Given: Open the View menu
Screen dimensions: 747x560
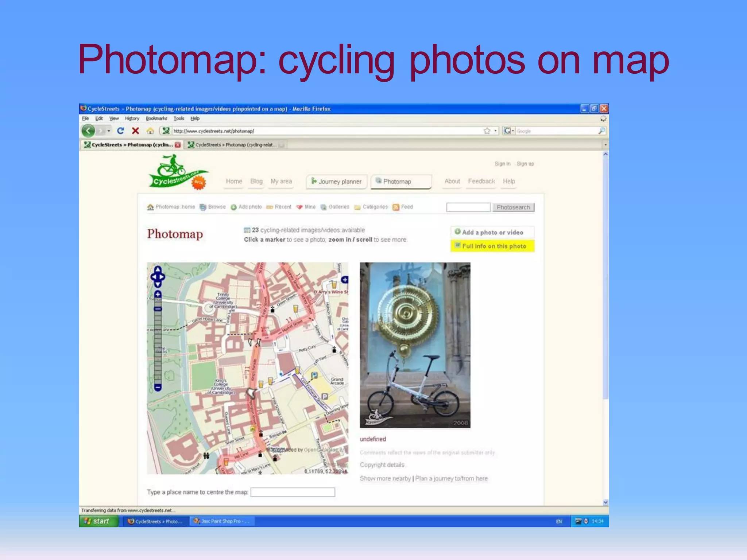Looking at the screenshot, I should coord(114,118).
